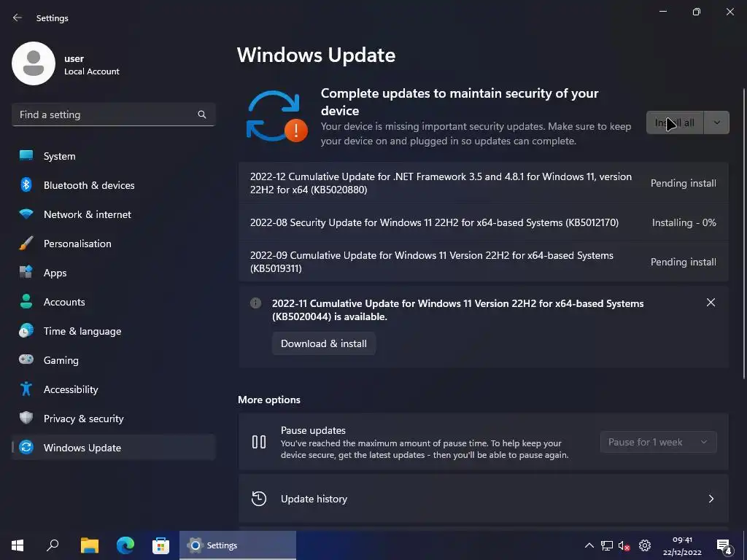
Task: Click the KB5012170 Security Update row
Action: pos(484,222)
